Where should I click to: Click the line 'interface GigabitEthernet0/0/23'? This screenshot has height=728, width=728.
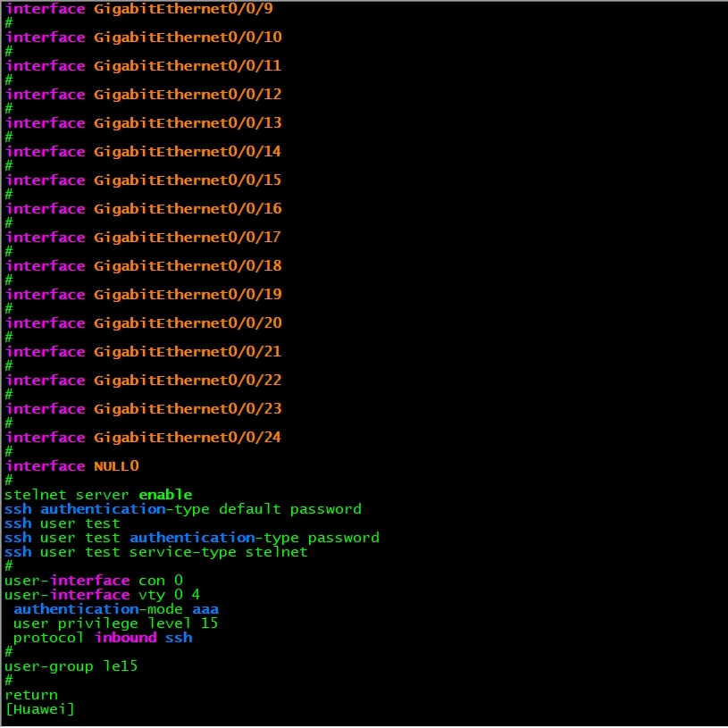144,409
